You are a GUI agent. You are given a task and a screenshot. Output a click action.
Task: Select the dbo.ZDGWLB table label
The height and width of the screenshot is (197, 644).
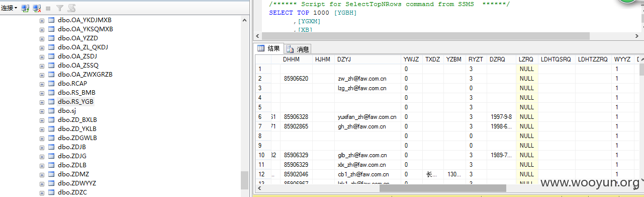click(x=77, y=138)
